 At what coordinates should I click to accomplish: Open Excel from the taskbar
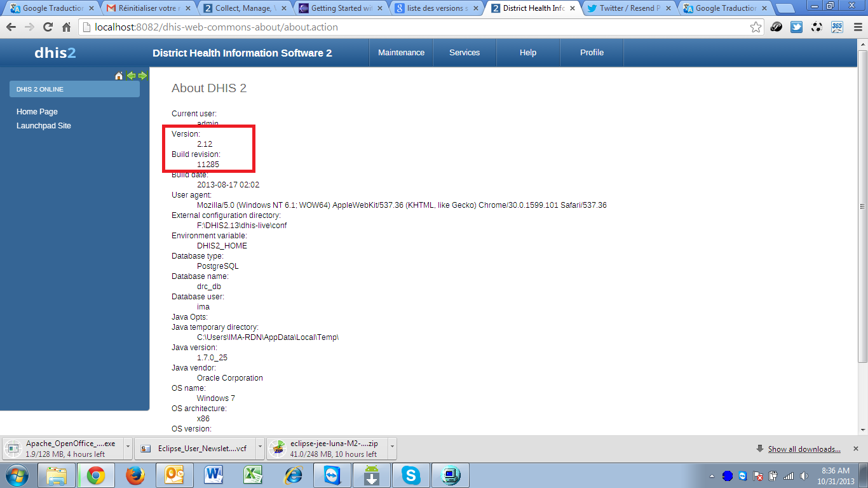point(254,475)
